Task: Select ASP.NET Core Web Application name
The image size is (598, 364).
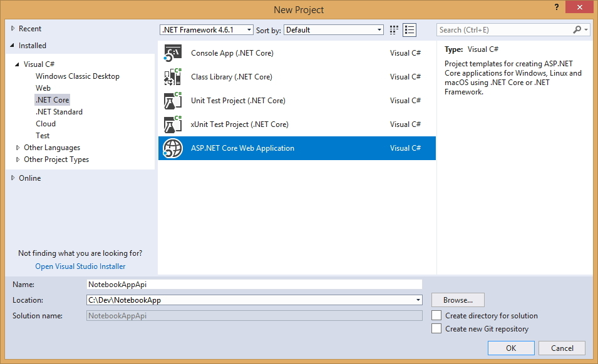Action: click(242, 148)
